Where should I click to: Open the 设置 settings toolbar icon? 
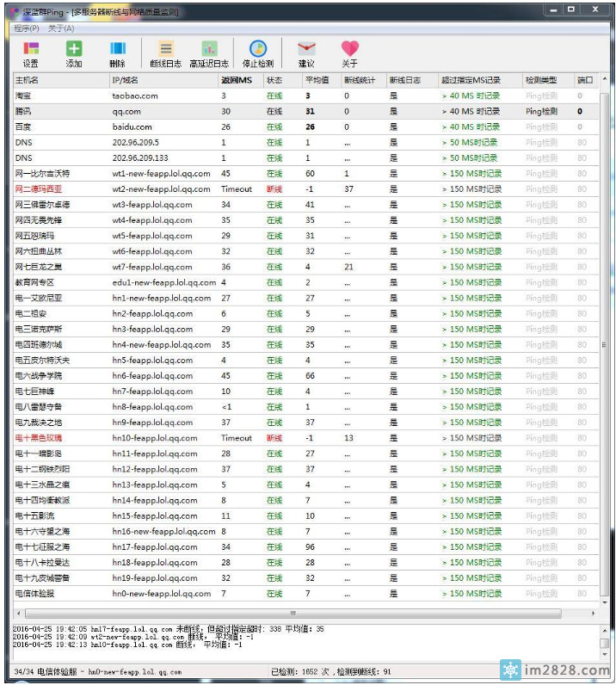(x=31, y=50)
